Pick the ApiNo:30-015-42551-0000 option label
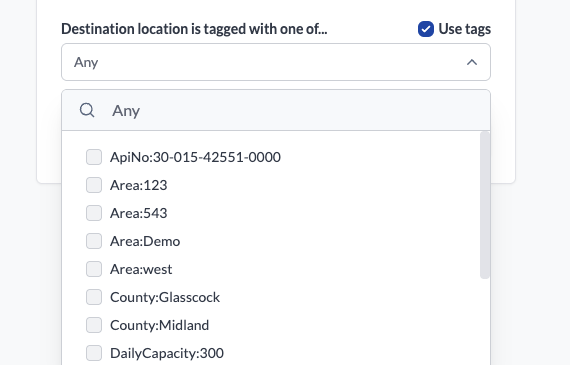 (195, 157)
